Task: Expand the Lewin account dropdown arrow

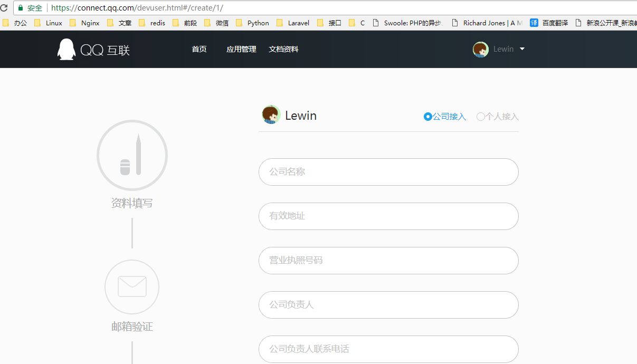Action: (522, 49)
